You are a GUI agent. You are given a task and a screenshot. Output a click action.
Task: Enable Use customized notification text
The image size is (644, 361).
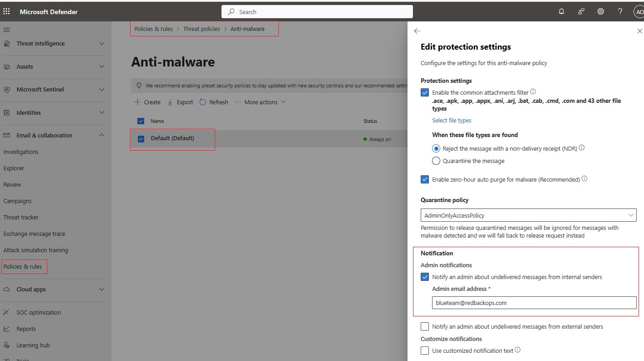point(425,351)
